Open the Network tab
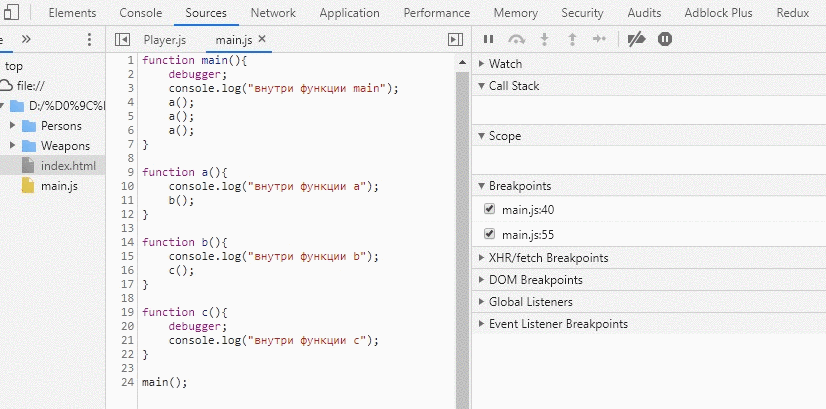This screenshot has width=826, height=409. pos(273,13)
